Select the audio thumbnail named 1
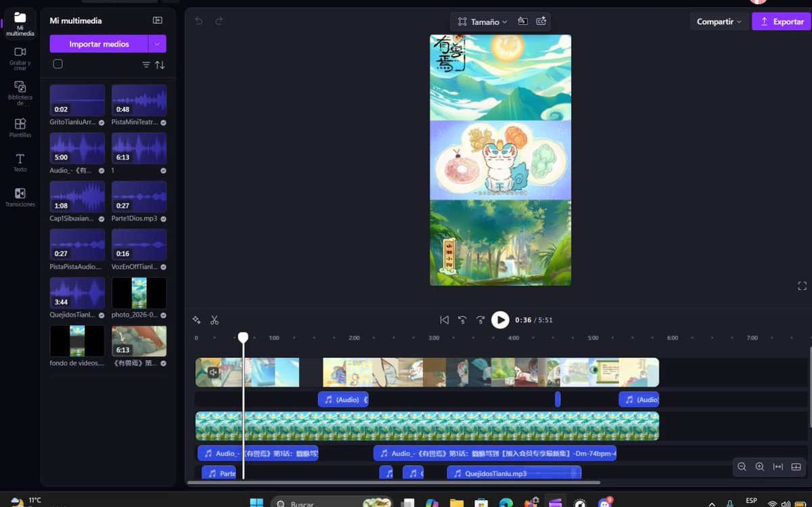Image resolution: width=812 pixels, height=507 pixels. 139,148
